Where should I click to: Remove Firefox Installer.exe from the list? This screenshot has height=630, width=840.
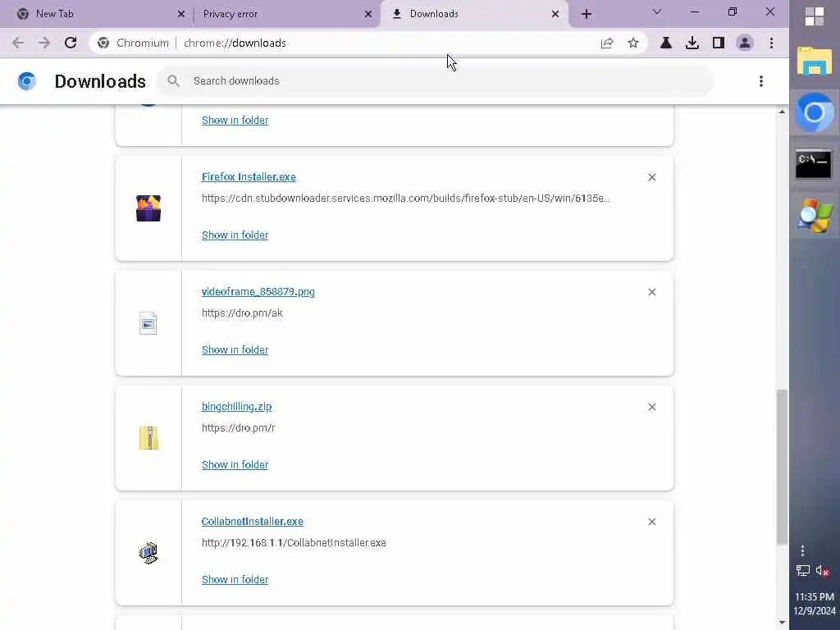652,177
